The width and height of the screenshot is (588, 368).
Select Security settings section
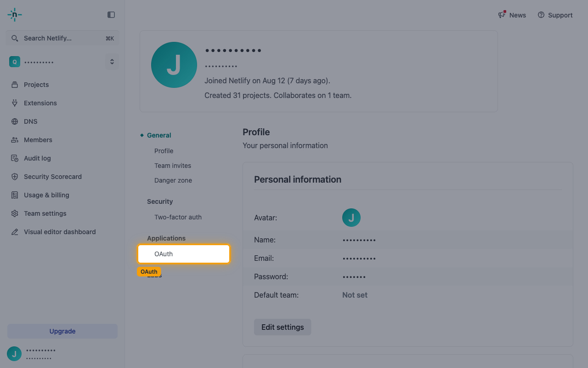click(160, 201)
